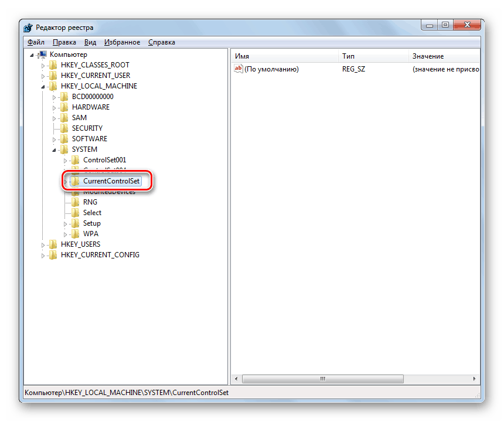Collapse the SYSTEM tree node arrow
The height and width of the screenshot is (422, 504).
(55, 149)
